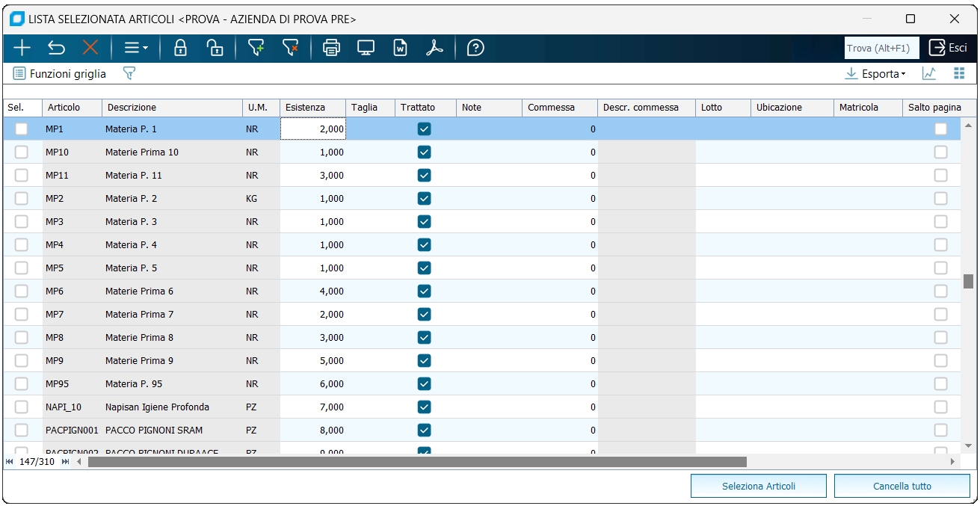980x506 pixels.
Task: Open the hamburger menu dropdown in toolbar
Action: click(135, 49)
